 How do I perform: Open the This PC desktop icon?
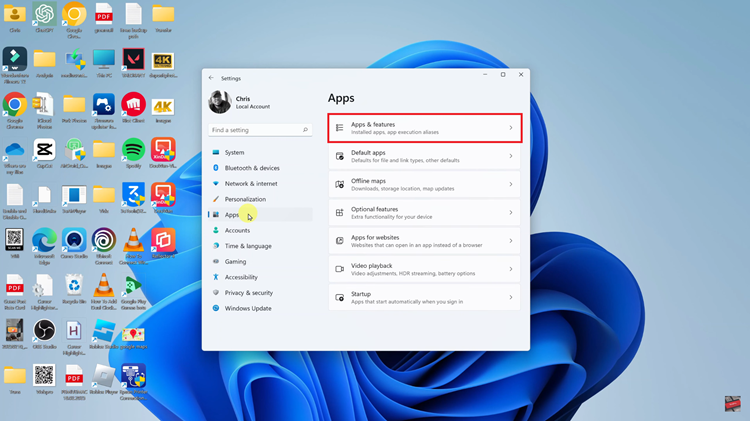pos(104,63)
